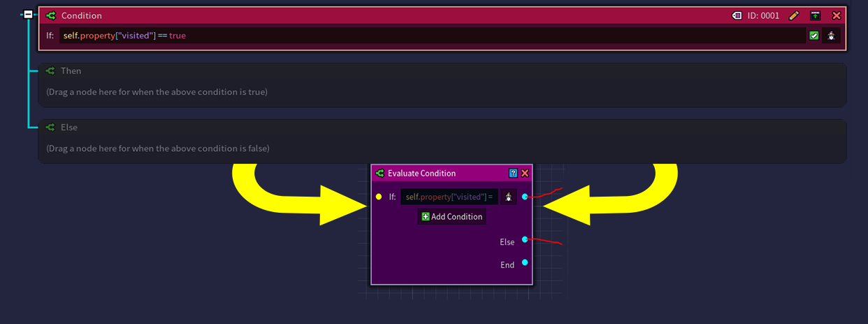Select the Then branch header

click(x=71, y=71)
